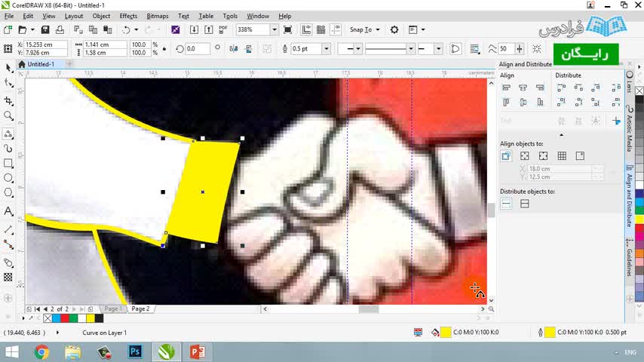This screenshot has height=362, width=644.
Task: Select the Connector tool
Action: coord(8,244)
